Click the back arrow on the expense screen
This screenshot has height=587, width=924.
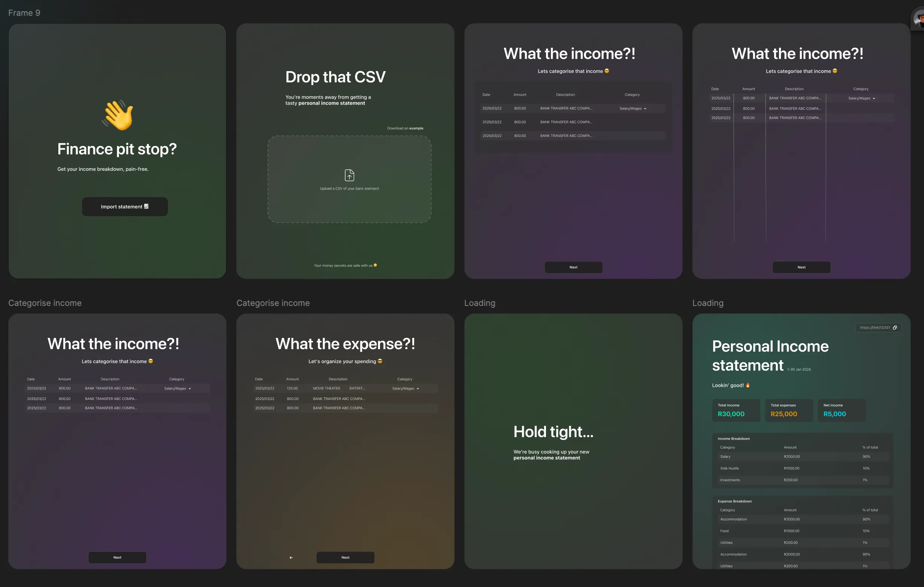pyautogui.click(x=291, y=558)
